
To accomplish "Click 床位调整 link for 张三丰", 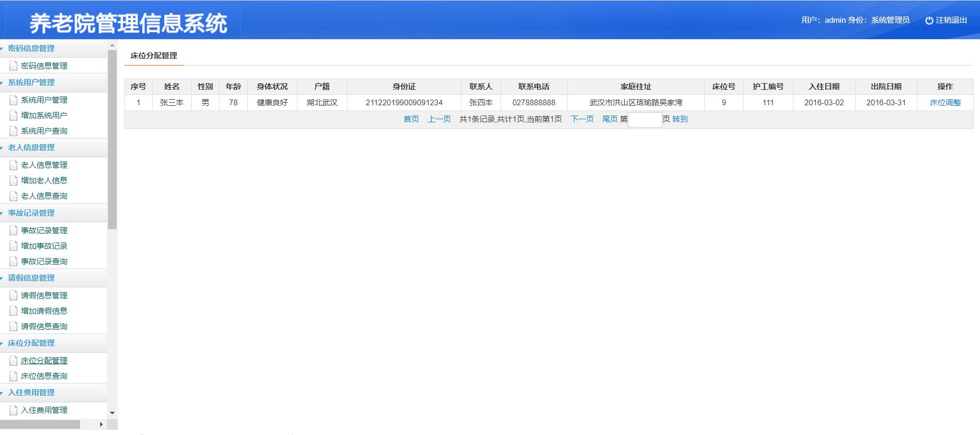I will coord(945,103).
